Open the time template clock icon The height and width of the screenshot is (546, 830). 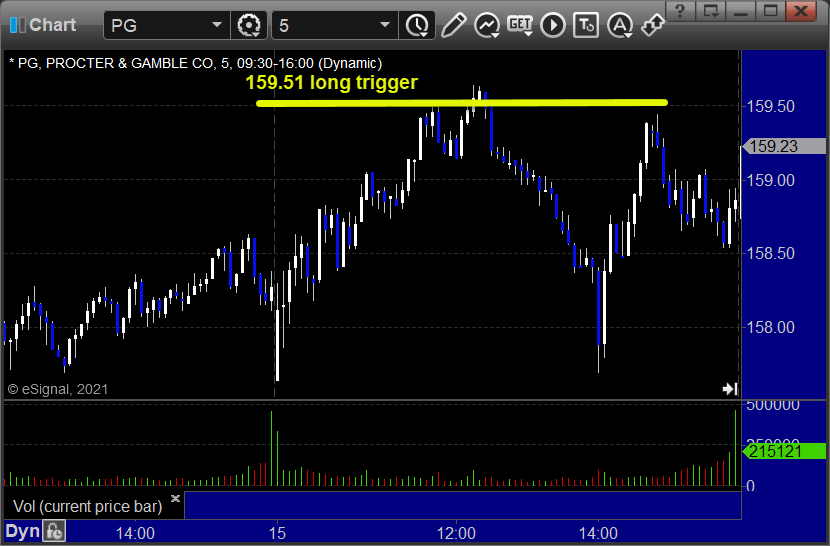click(x=417, y=25)
